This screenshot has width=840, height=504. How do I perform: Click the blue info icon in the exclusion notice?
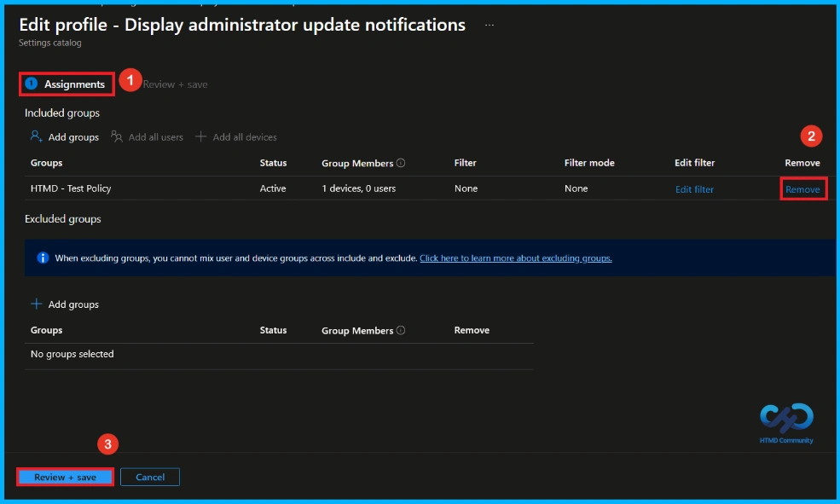point(43,258)
